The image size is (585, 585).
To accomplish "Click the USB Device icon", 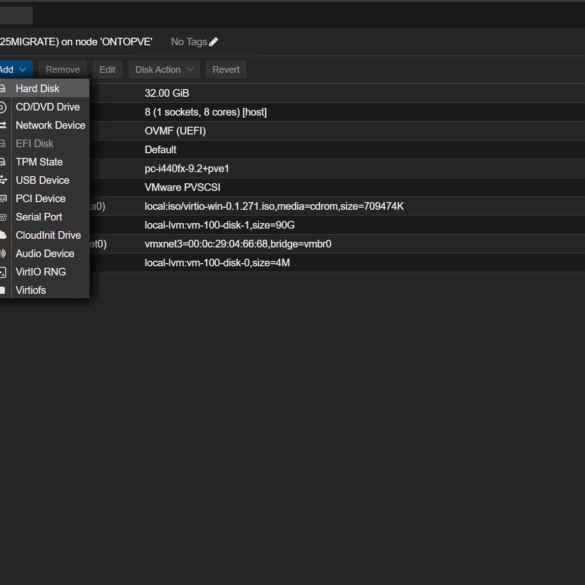I will tap(3, 180).
